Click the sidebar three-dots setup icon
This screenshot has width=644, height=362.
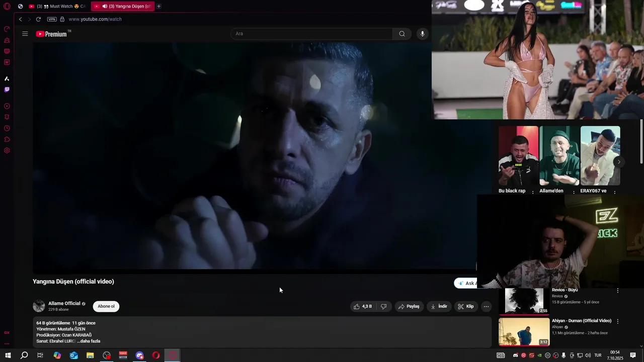click(x=7, y=344)
